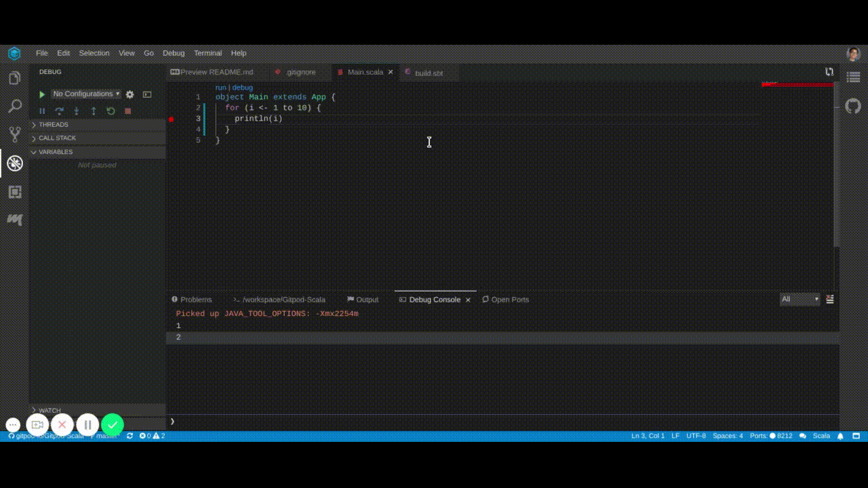Select the Run and Debug activity bar icon

tap(15, 163)
